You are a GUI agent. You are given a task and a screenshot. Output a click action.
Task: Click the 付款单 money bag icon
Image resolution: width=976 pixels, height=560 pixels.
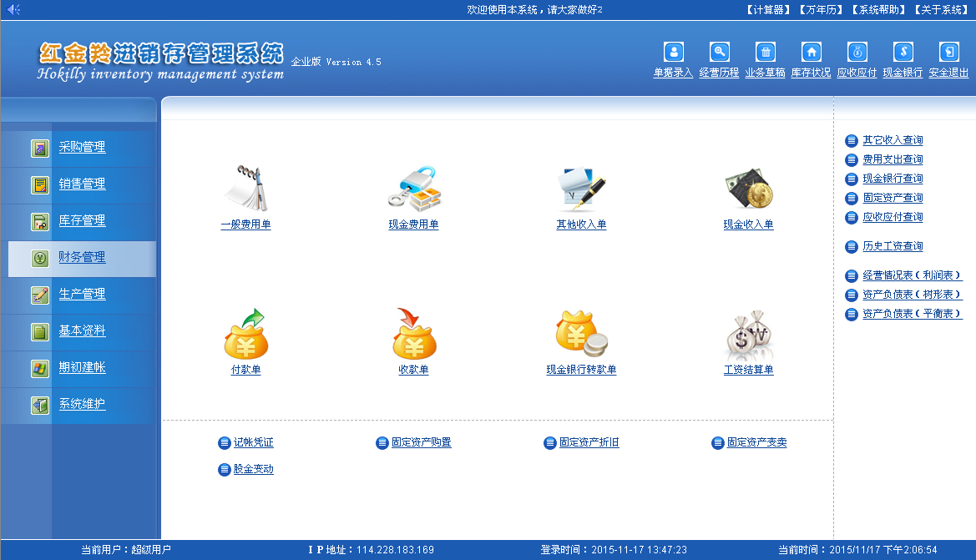(245, 334)
